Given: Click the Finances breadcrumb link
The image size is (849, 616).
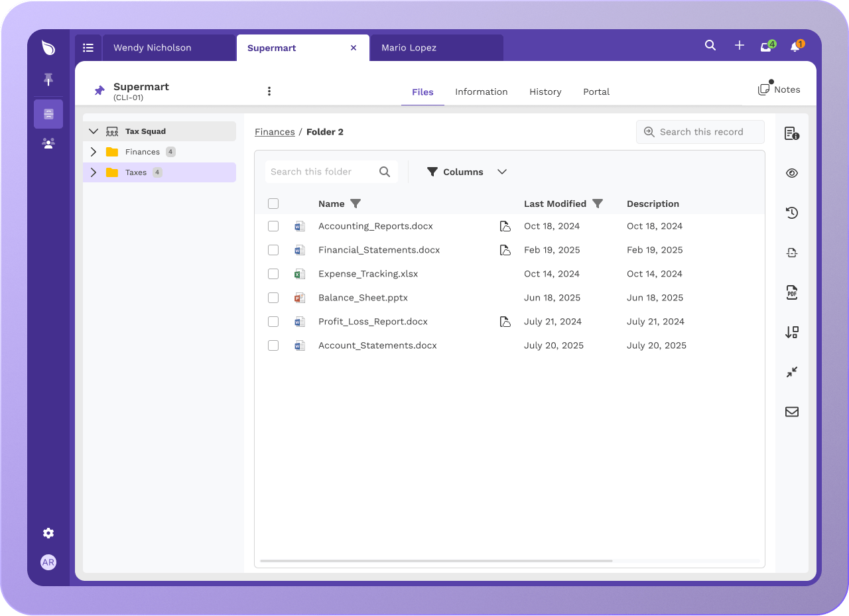Looking at the screenshot, I should pos(275,132).
